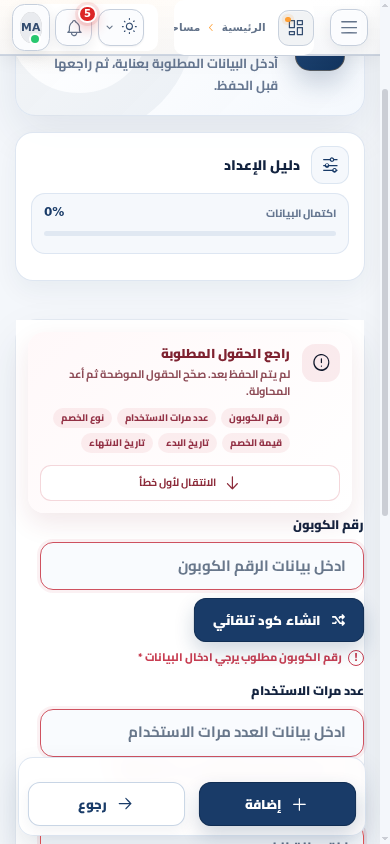Expand the theme selector chevron
Screen dimensions: 390x844
point(109,27)
